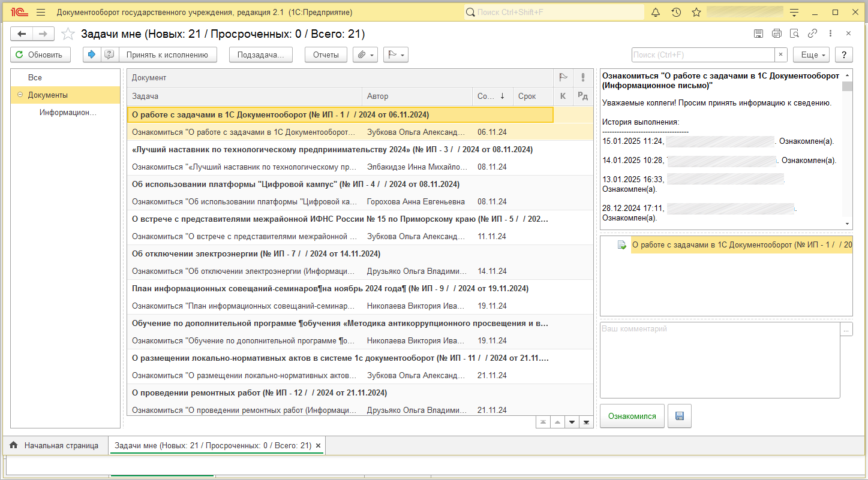Click Принять к исполнению button
The image size is (868, 480).
pyautogui.click(x=167, y=55)
